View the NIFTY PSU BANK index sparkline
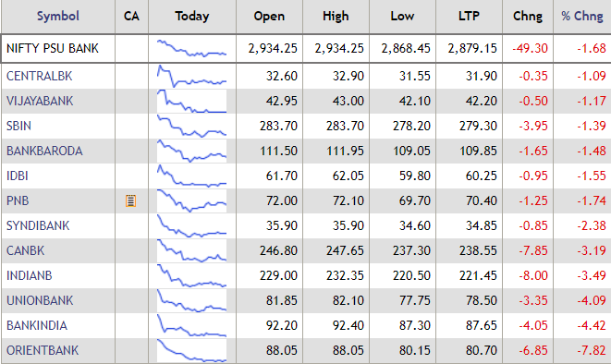This screenshot has width=611, height=364. pyautogui.click(x=191, y=48)
